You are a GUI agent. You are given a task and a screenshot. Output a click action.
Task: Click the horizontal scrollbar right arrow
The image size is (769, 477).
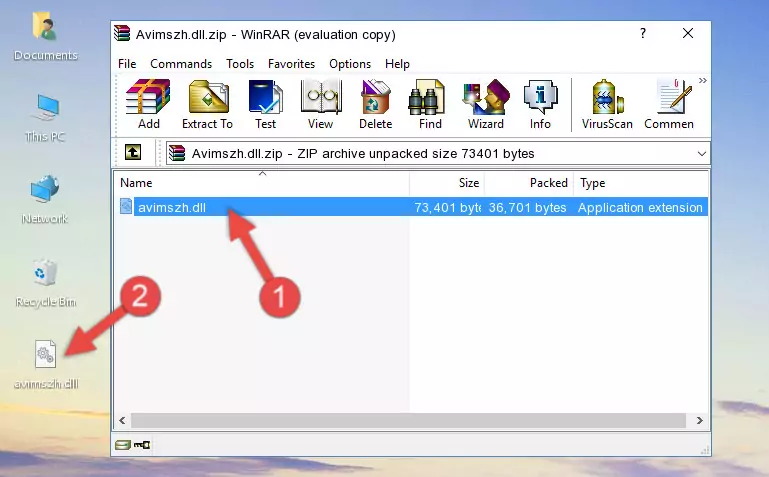click(700, 420)
